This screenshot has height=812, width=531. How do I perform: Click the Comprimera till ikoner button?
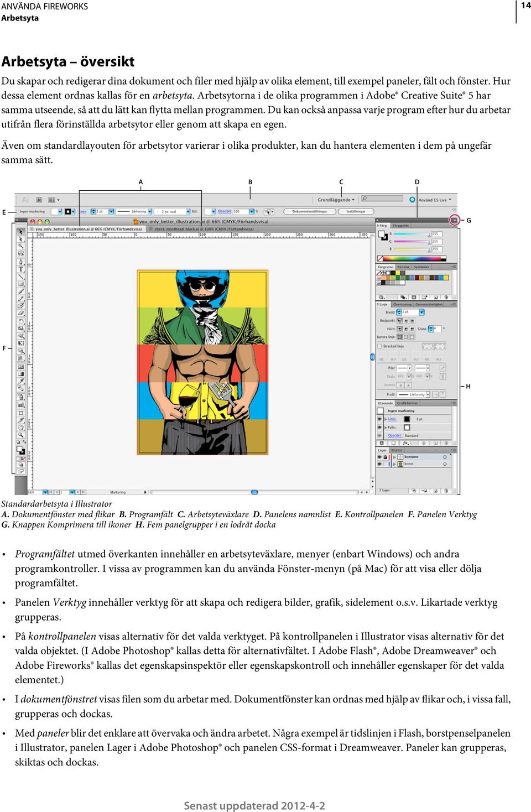454,220
